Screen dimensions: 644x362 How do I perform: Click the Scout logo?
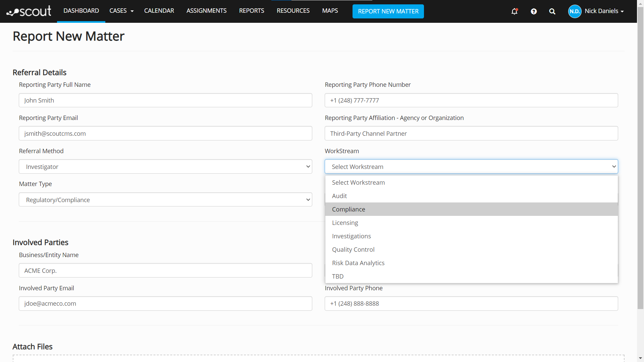29,11
